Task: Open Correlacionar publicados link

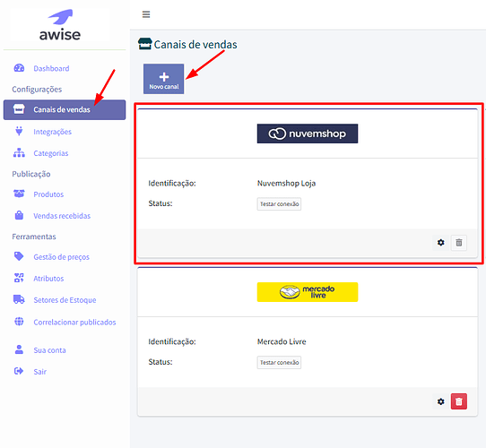Action: (74, 323)
